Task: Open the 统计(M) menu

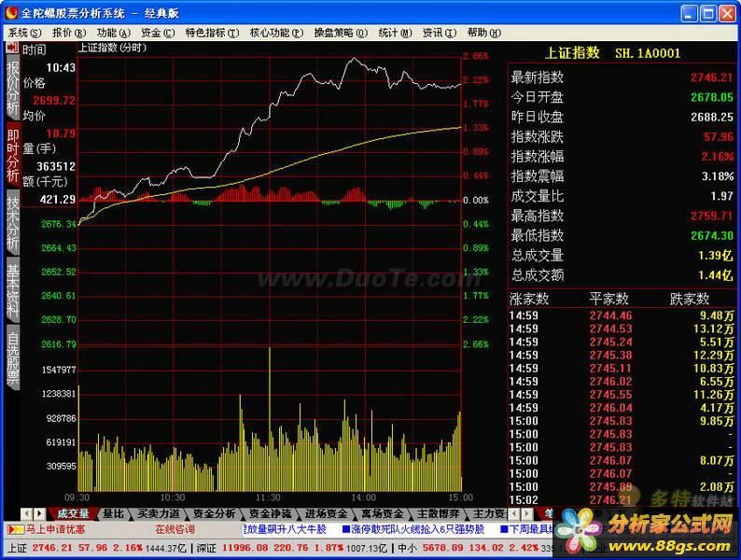Action: 395,33
